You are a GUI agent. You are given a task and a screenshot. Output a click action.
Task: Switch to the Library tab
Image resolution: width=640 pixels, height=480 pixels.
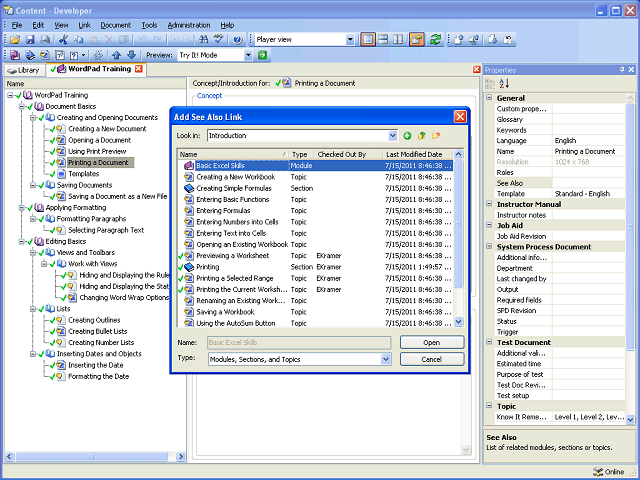pos(23,70)
